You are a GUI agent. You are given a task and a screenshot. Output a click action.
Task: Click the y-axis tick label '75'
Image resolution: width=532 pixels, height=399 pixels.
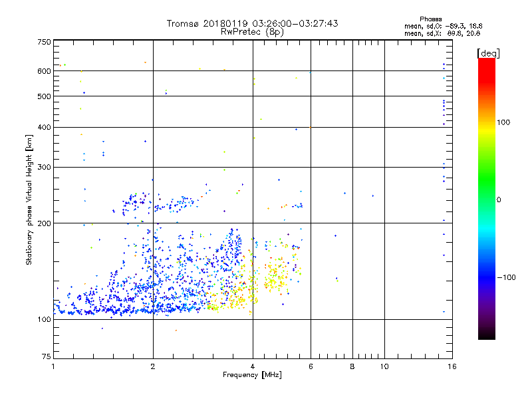(47, 356)
